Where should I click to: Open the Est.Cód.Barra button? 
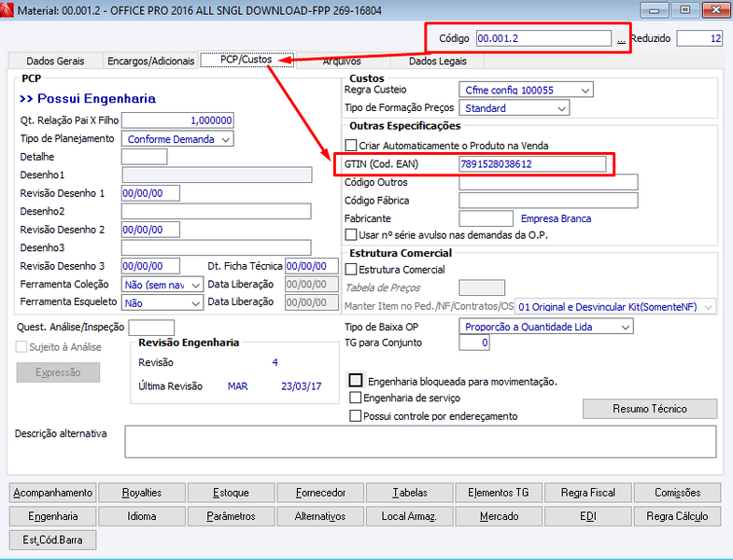point(53,539)
